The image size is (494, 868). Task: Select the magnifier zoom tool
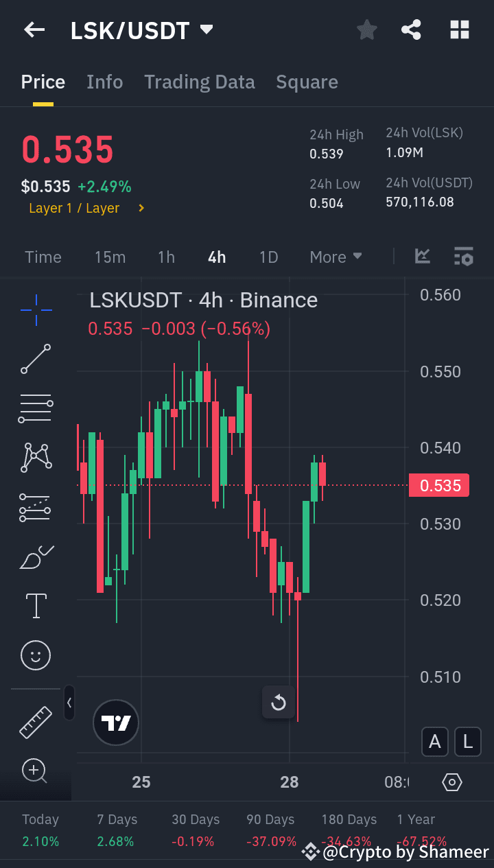[36, 771]
